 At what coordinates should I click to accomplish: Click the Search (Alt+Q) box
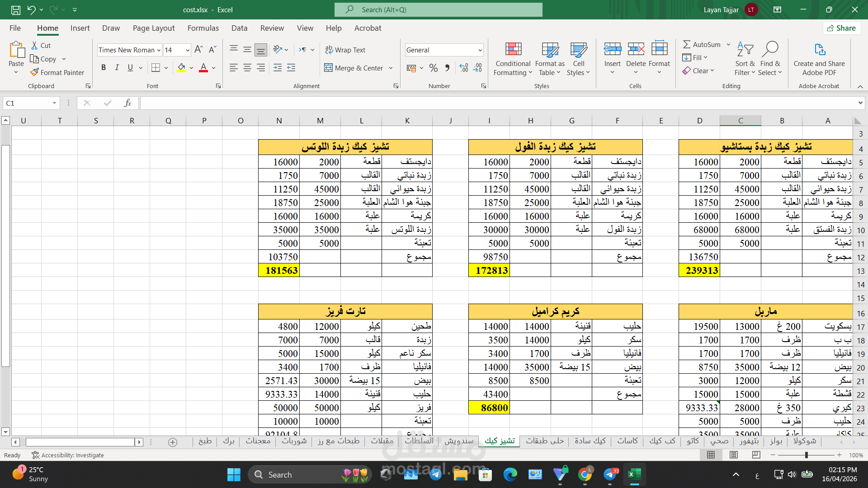pos(438,9)
